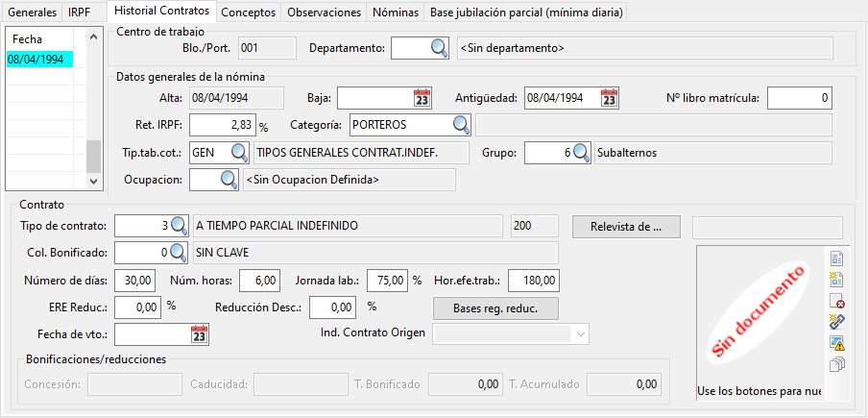Click the Bases reg. reduc. button
This screenshot has height=418, width=868.
pos(494,308)
